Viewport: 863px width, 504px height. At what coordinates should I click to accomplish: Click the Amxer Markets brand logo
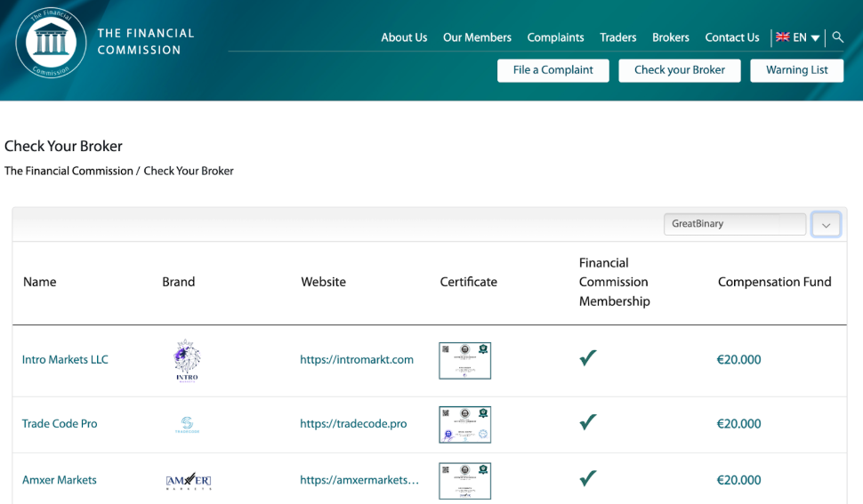(188, 481)
